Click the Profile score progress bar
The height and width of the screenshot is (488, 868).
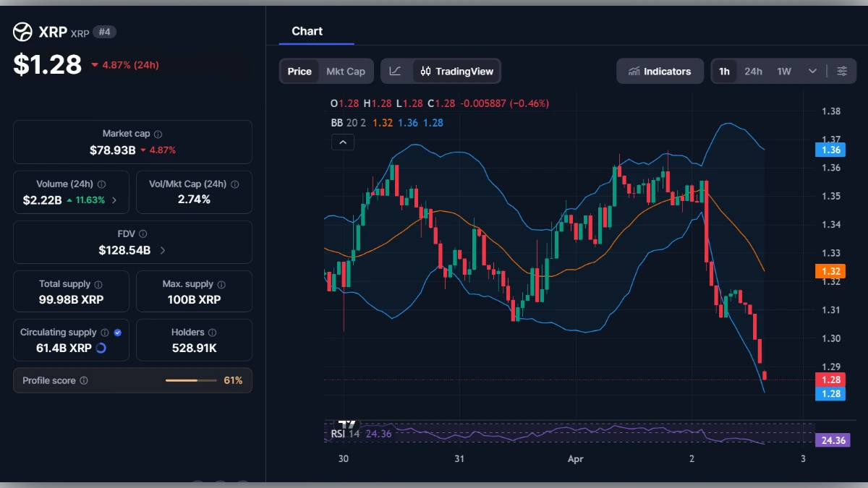(190, 380)
